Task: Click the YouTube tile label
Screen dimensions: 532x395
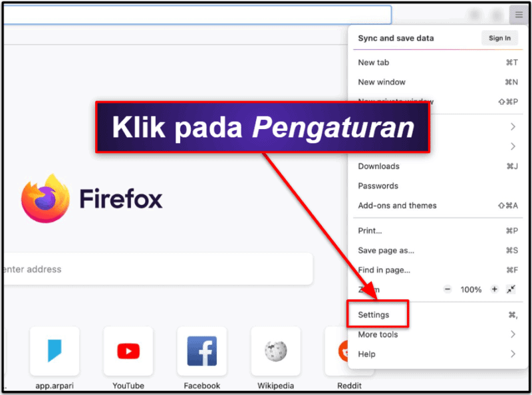Action: (x=128, y=386)
